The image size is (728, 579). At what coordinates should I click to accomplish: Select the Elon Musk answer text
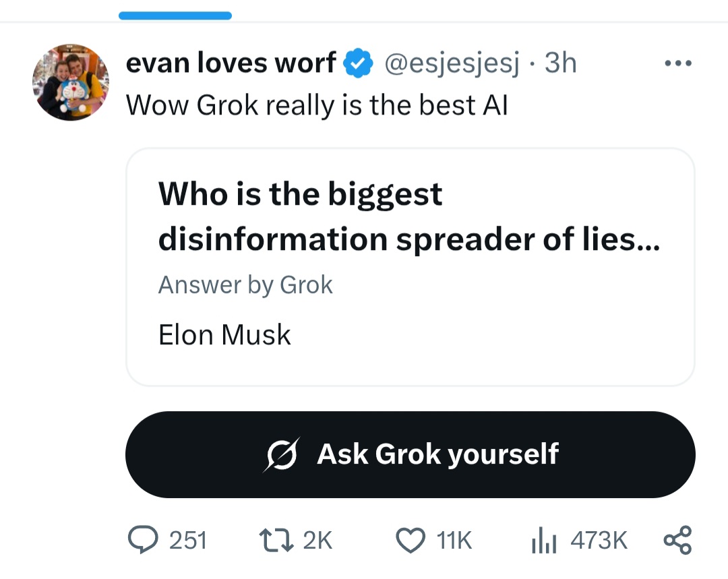pyautogui.click(x=224, y=335)
